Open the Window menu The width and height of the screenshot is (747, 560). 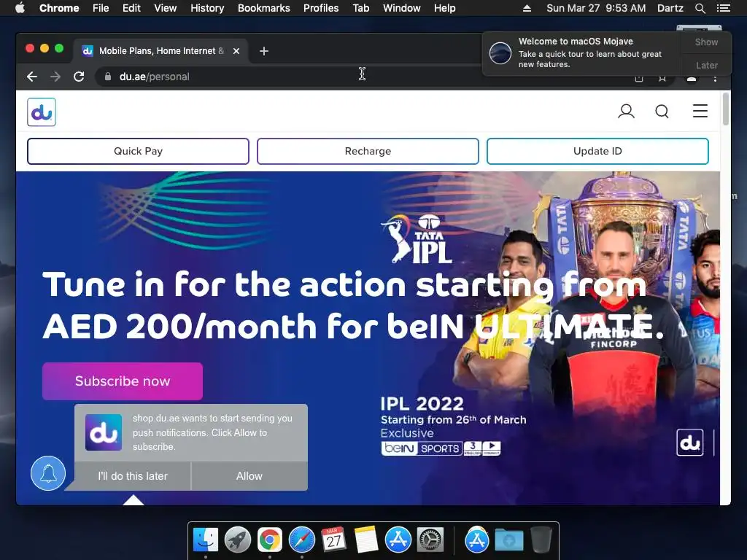[x=402, y=8]
